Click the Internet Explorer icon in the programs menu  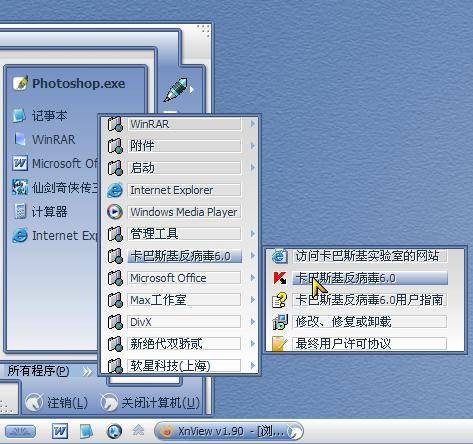click(x=115, y=190)
